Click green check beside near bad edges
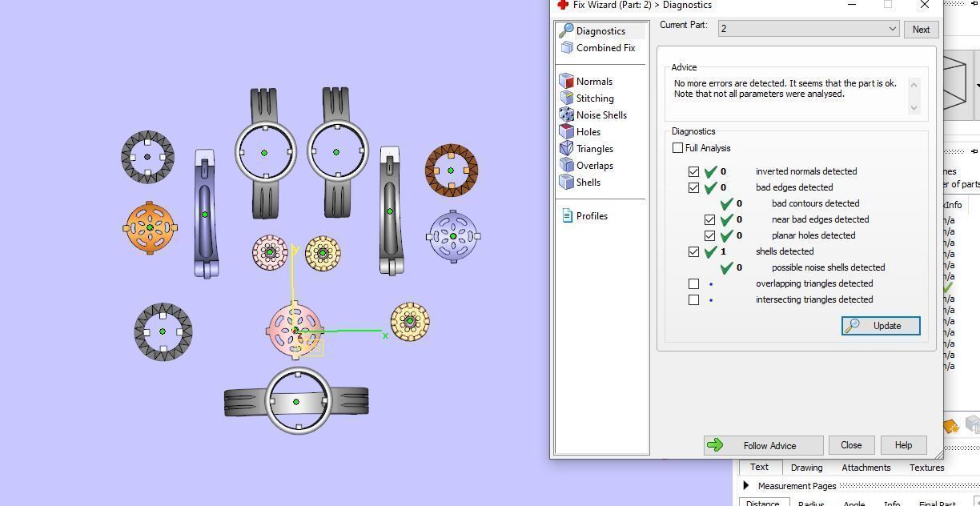The width and height of the screenshot is (980, 506). coord(726,219)
